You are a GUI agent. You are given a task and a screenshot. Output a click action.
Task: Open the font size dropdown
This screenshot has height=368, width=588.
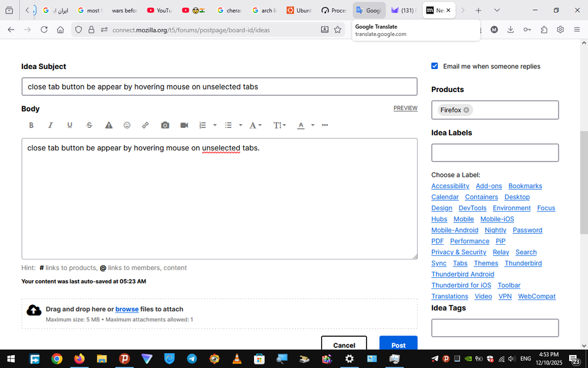[x=279, y=125]
